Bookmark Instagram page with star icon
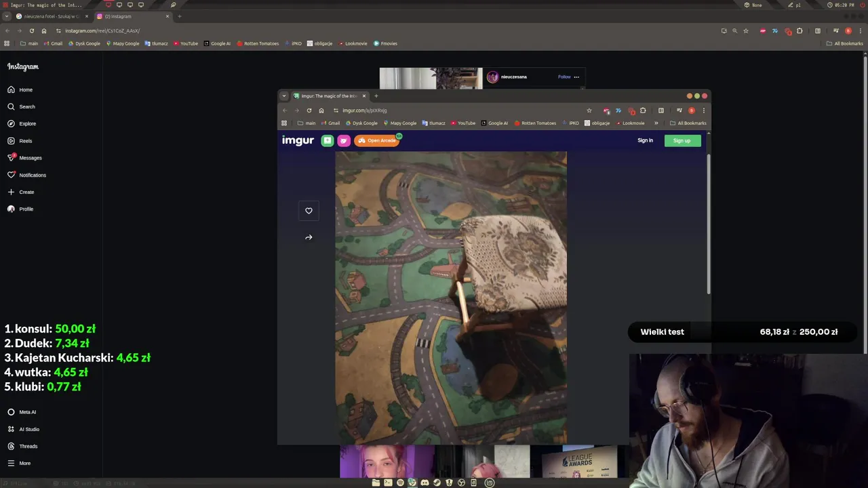The width and height of the screenshot is (868, 488). tap(746, 30)
